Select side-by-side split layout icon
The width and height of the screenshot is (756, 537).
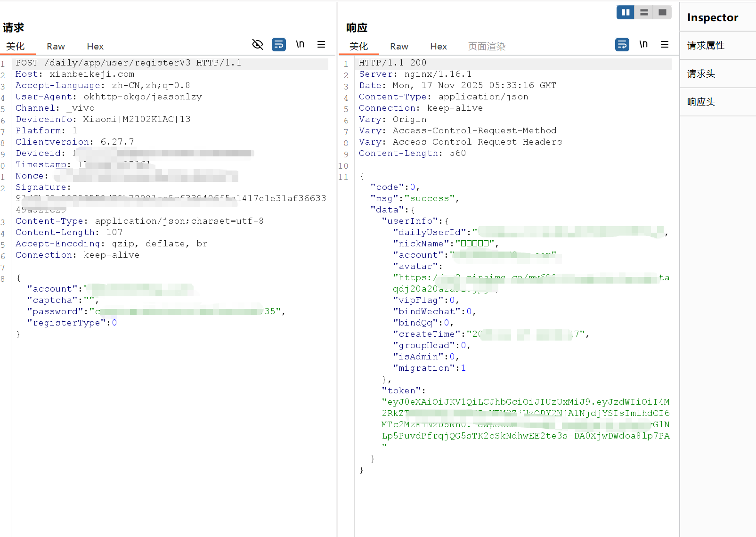click(626, 12)
